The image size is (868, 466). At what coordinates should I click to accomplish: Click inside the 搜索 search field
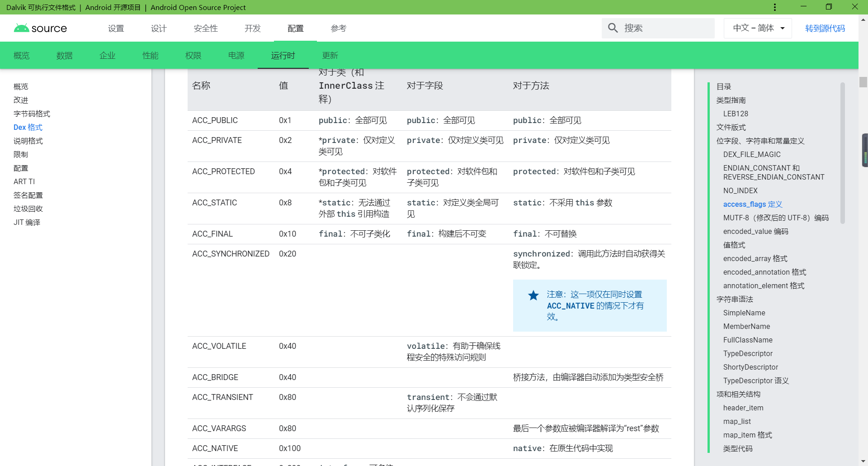click(x=665, y=28)
